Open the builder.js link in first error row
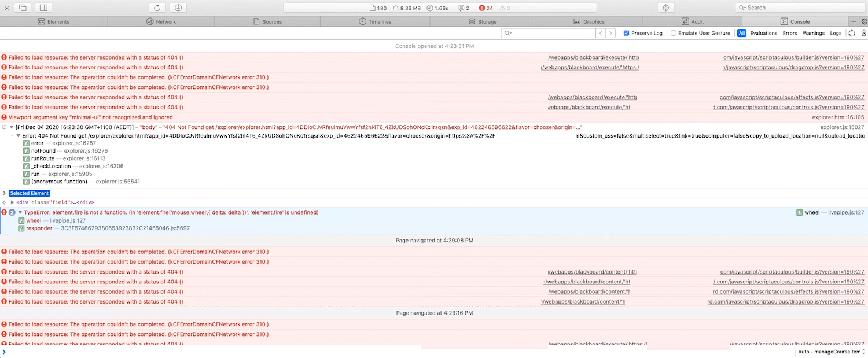Image resolution: width=868 pixels, height=358 pixels. 793,58
